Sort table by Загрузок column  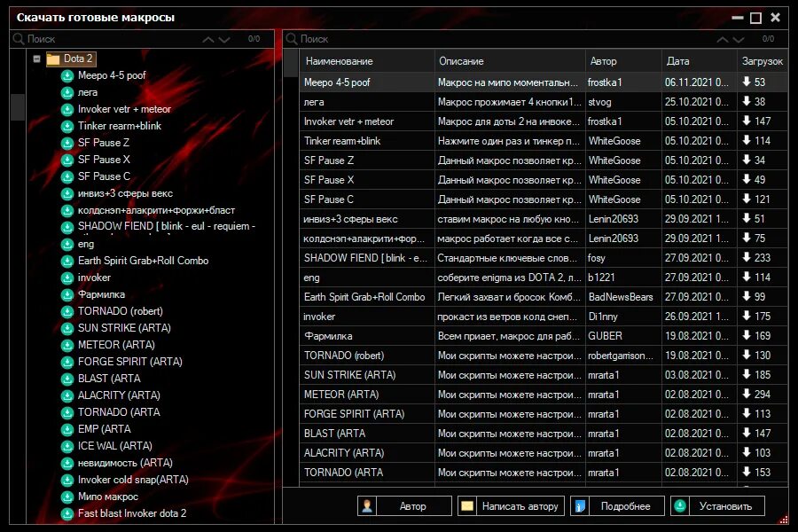tap(763, 61)
